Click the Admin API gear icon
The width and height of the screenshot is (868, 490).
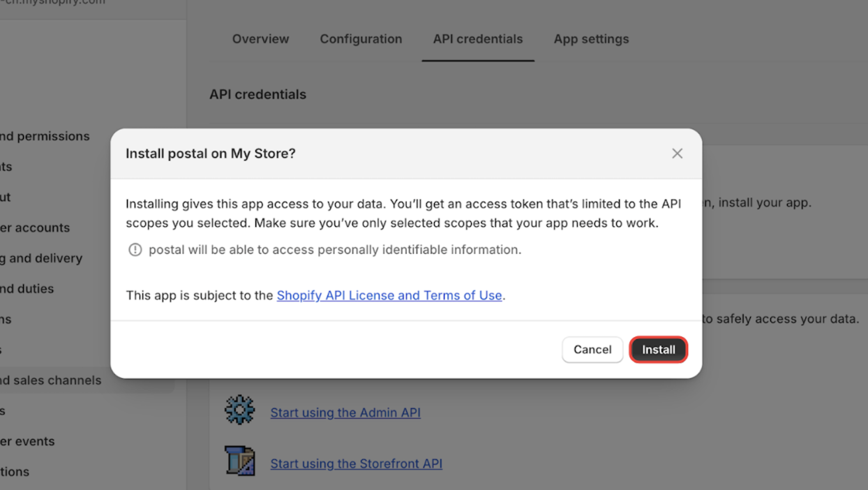pyautogui.click(x=239, y=410)
